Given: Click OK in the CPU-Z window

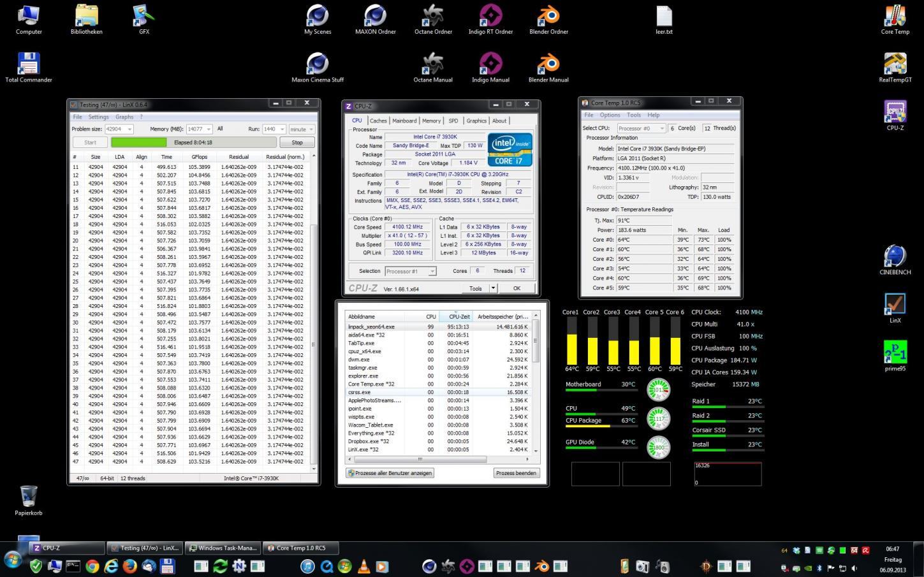Looking at the screenshot, I should point(517,288).
